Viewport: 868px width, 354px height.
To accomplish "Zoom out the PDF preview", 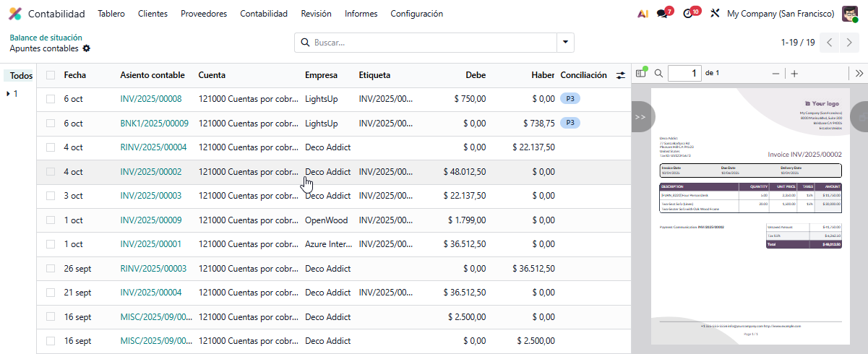I will [775, 73].
